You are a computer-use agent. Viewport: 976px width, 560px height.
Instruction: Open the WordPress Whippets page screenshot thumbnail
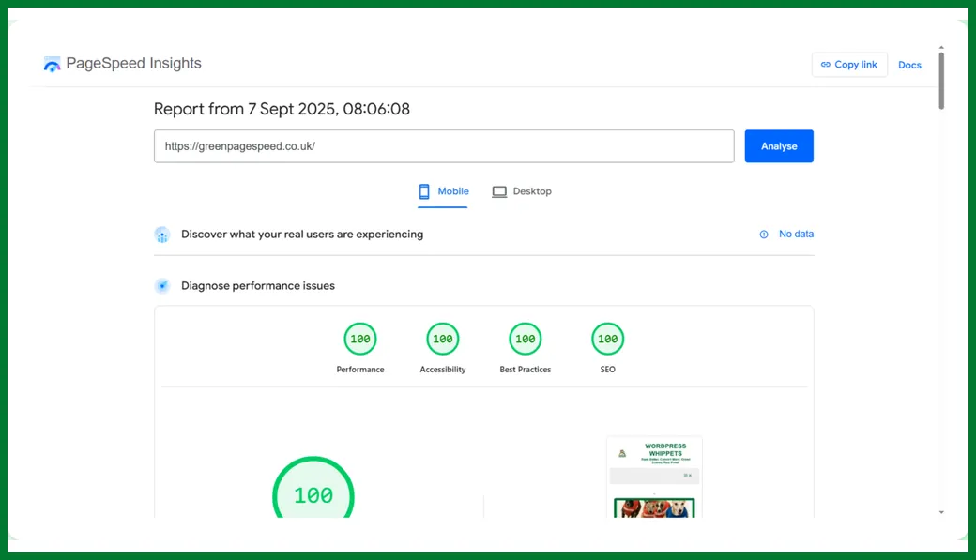(x=654, y=477)
